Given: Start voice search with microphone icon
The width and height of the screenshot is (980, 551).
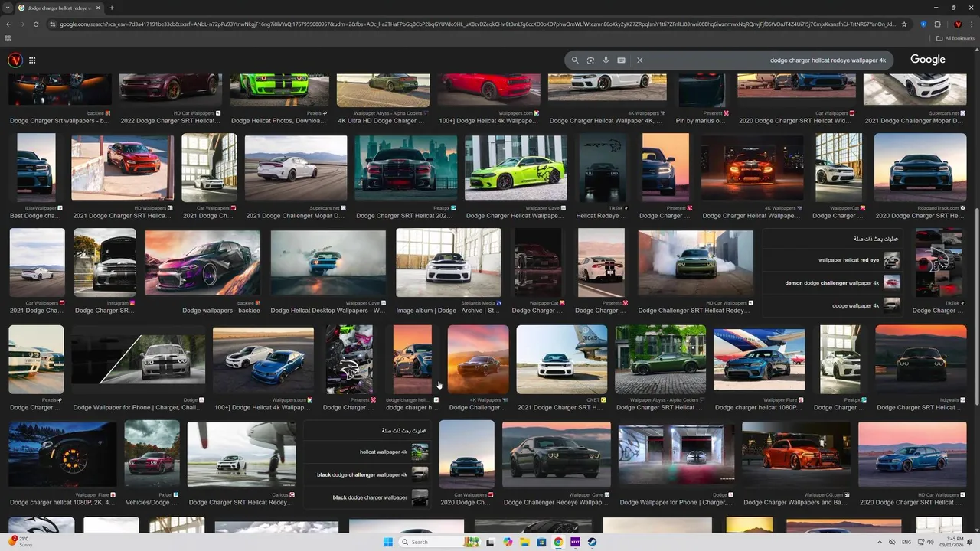Looking at the screenshot, I should (606, 60).
